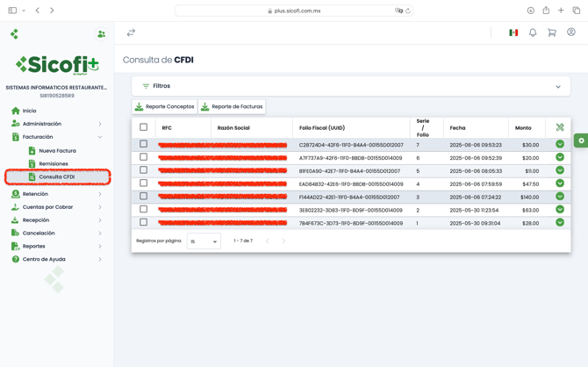Click the date 2025-05-30 09:31:04
The width and height of the screenshot is (588, 367).
tap(475, 223)
